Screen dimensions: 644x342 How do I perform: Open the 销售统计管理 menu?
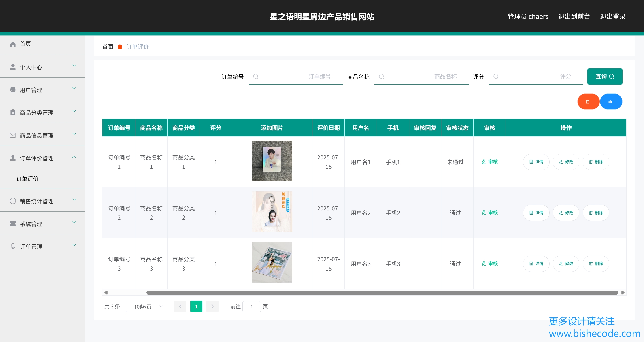(x=42, y=201)
